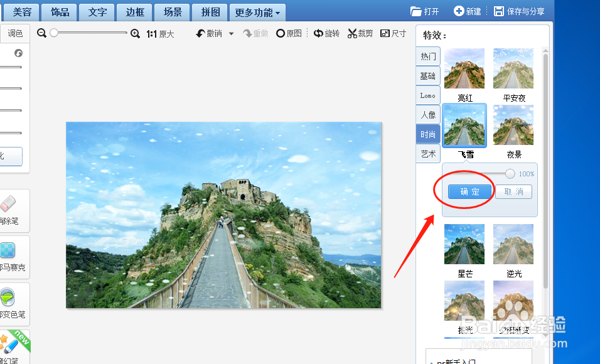
Task: Apply the 亮红 effect thumbnail
Action: pyautogui.click(x=464, y=68)
